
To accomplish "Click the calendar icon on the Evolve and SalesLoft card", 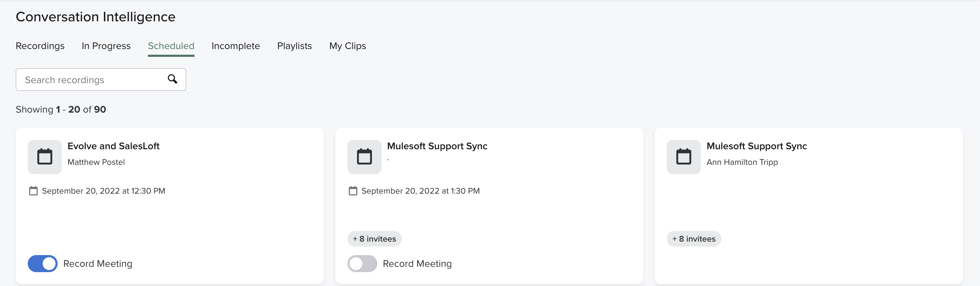I will [x=44, y=156].
